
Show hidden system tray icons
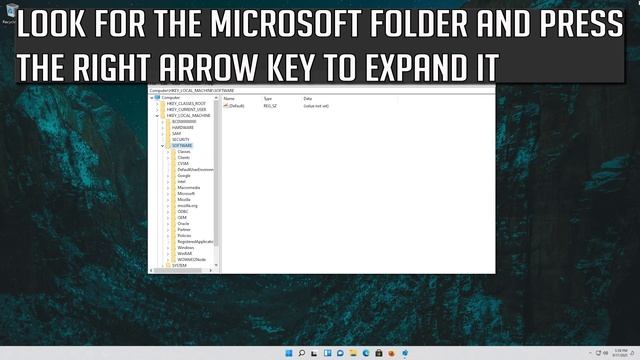click(590, 353)
